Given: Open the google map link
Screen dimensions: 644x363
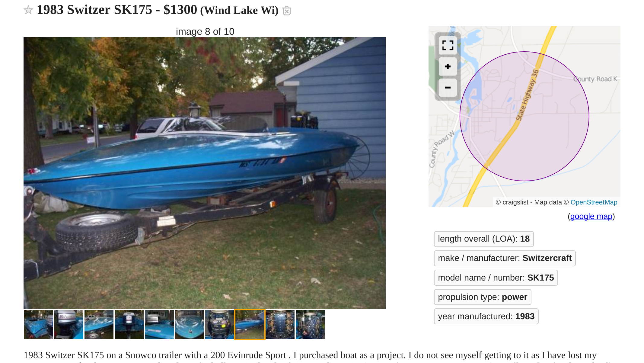Looking at the screenshot, I should tap(591, 217).
